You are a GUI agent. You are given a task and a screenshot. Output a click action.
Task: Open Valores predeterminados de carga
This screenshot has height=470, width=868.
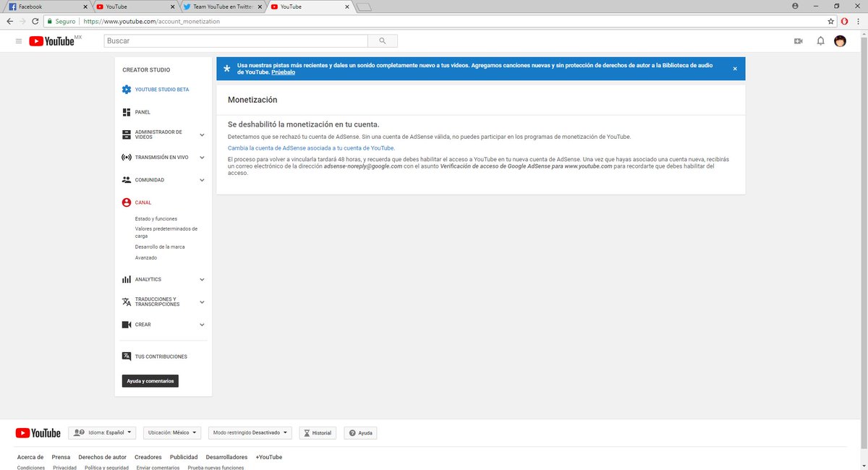coord(166,232)
